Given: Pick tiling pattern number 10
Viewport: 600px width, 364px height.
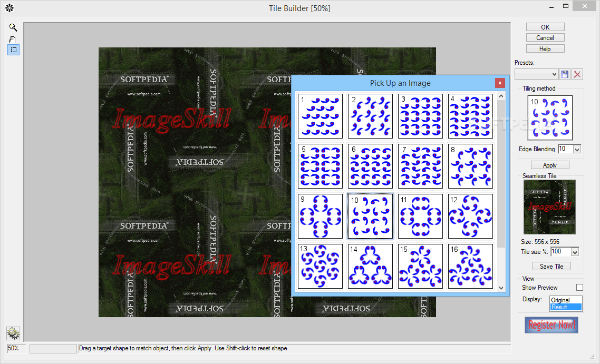Looking at the screenshot, I should 371,216.
